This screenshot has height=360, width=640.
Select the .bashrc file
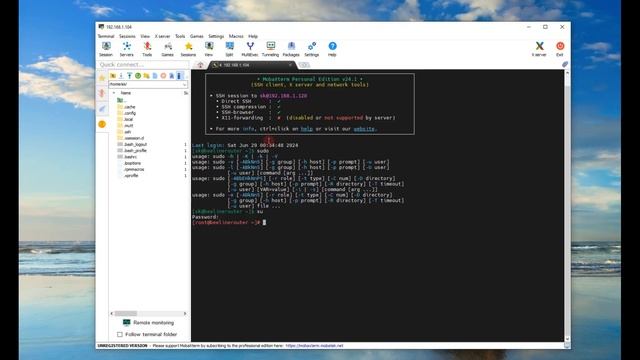click(x=127, y=157)
